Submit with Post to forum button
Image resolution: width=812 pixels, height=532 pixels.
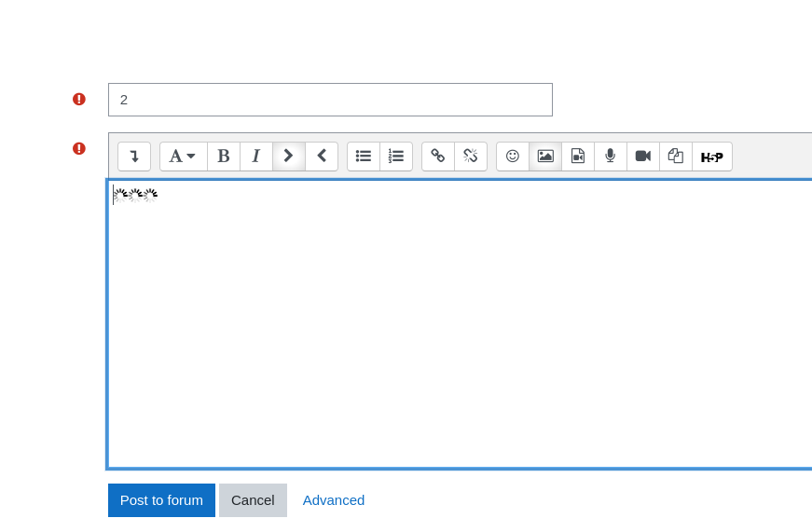pyautogui.click(x=161, y=500)
